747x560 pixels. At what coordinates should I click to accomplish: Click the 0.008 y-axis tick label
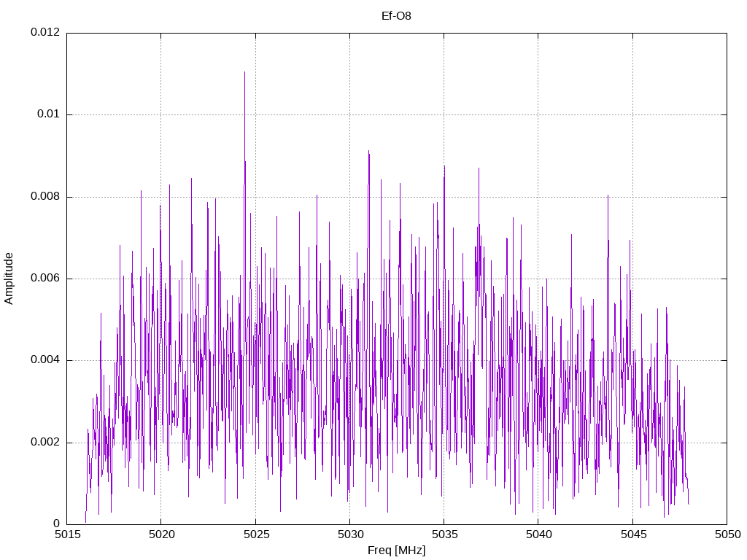[45, 197]
